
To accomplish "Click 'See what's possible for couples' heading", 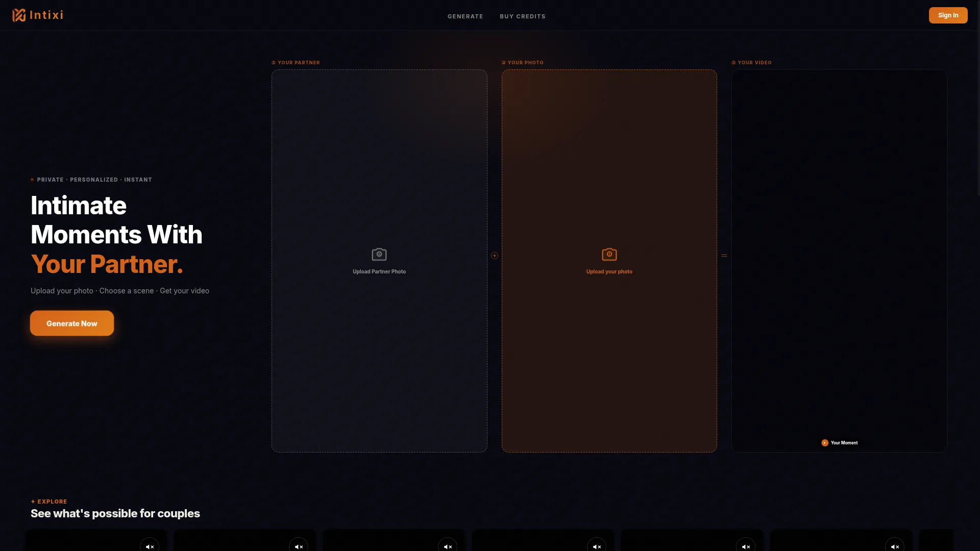I will 115,514.
